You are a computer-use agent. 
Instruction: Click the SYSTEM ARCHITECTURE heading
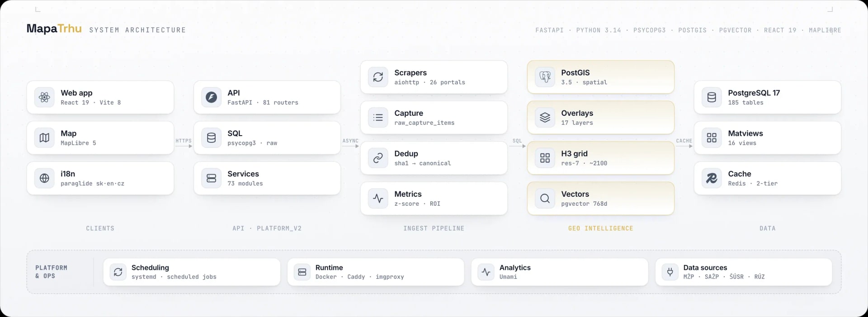coord(137,30)
